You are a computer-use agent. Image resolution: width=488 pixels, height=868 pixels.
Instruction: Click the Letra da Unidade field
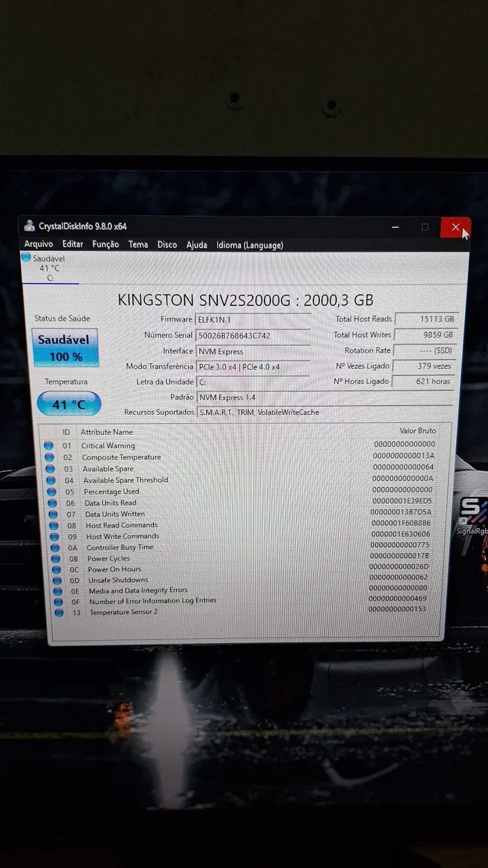[253, 382]
